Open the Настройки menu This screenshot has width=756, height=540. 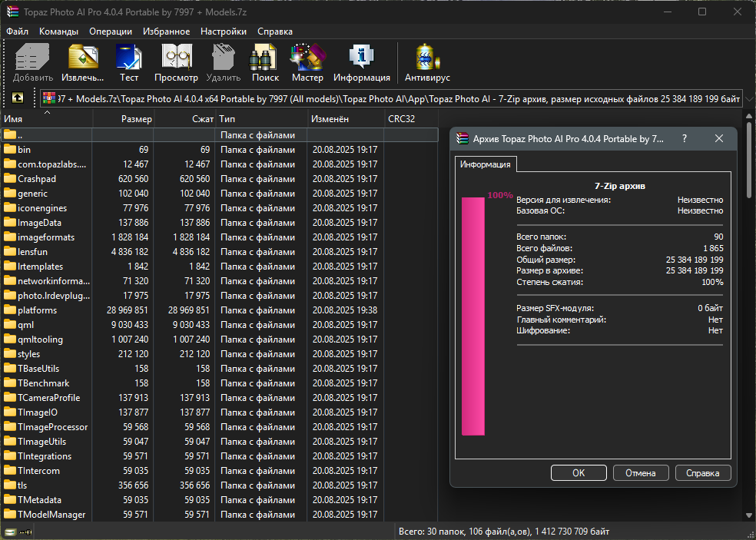(224, 31)
